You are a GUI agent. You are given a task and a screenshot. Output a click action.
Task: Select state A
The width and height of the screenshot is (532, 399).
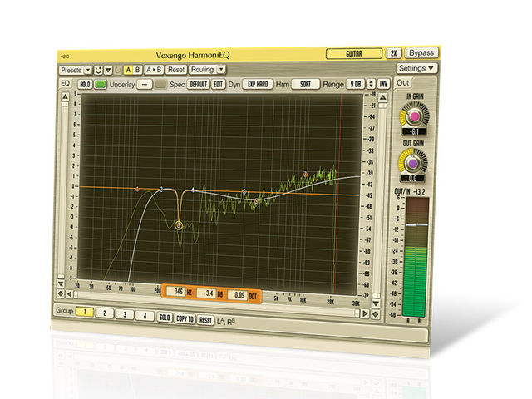click(128, 70)
